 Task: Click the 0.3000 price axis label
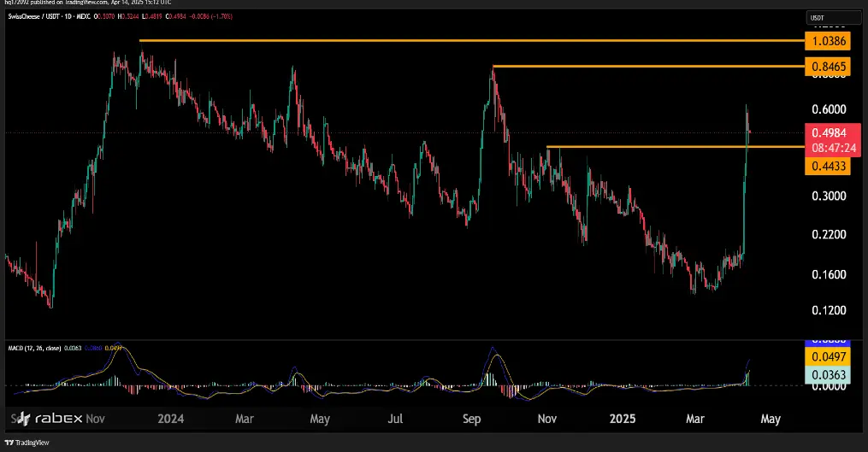click(829, 196)
